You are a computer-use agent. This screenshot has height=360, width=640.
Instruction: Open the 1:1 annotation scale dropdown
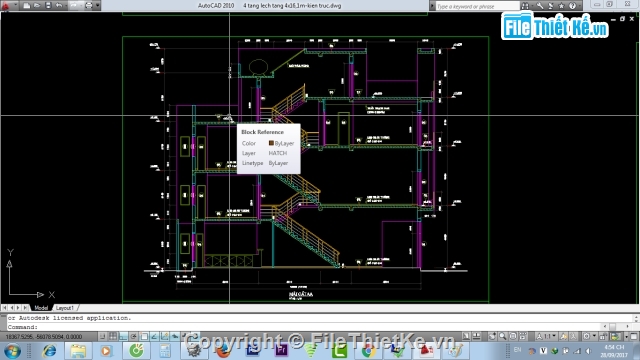(x=546, y=337)
